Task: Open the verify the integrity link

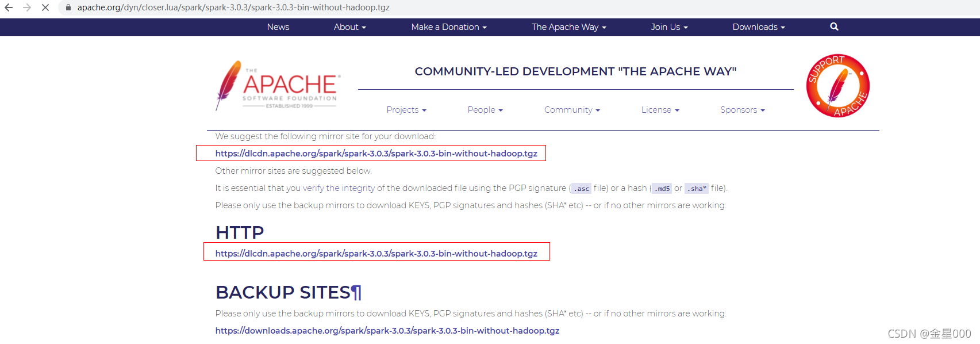Action: tap(339, 188)
